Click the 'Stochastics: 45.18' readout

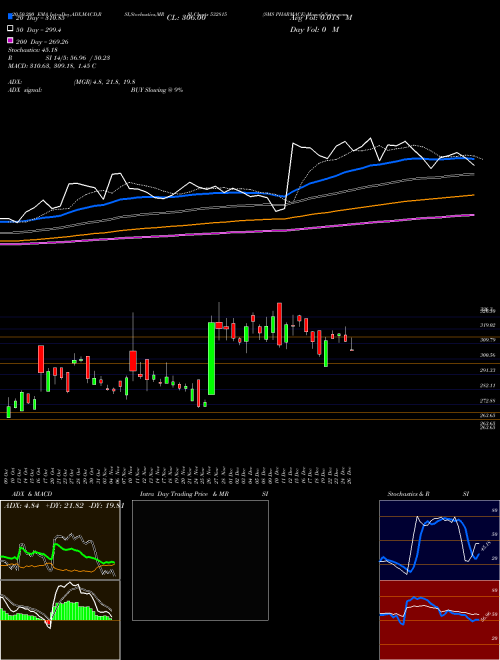pos(31,50)
